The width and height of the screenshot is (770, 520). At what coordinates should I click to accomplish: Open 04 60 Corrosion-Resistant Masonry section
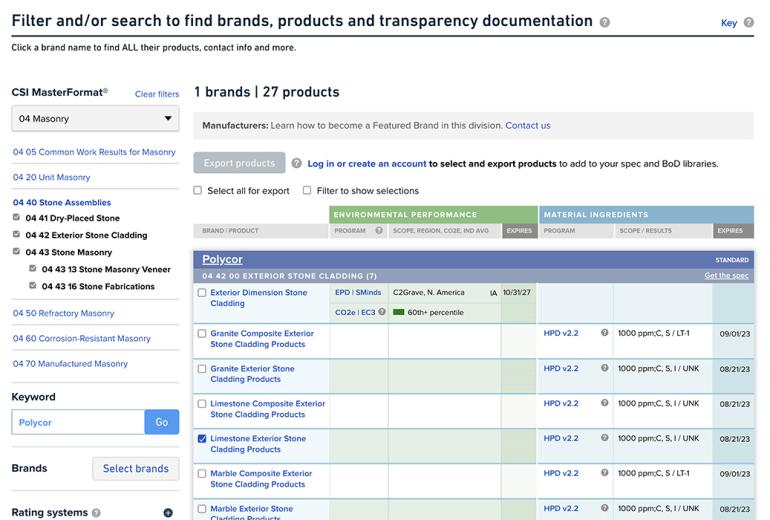click(82, 338)
